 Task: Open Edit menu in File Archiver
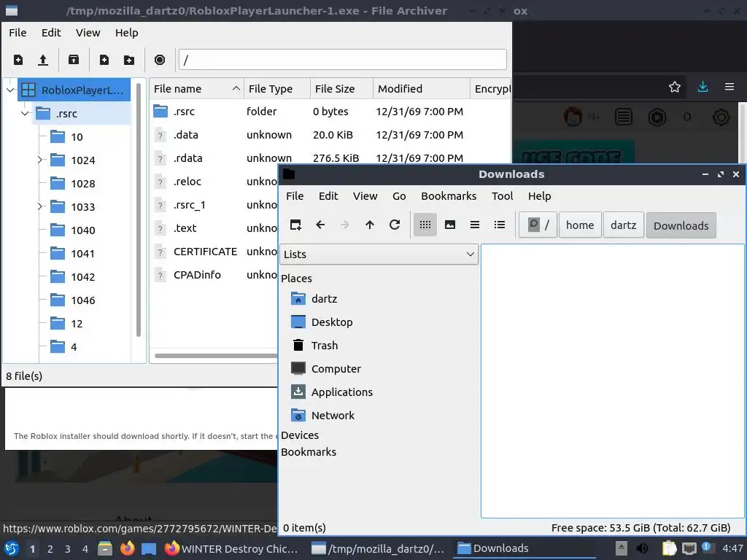51,33
